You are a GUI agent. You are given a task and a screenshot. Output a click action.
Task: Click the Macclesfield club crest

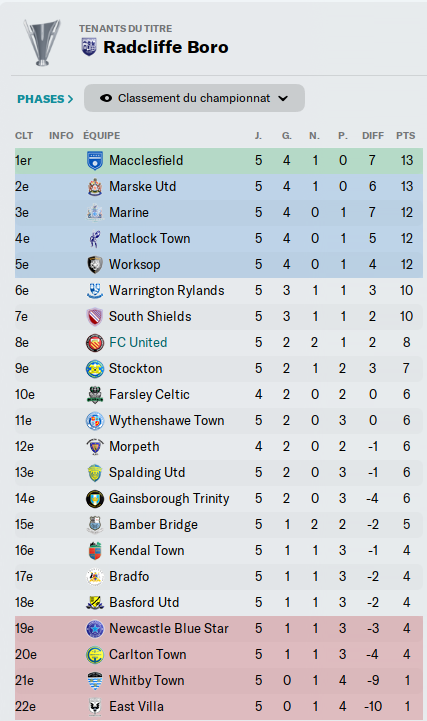pyautogui.click(x=95, y=160)
